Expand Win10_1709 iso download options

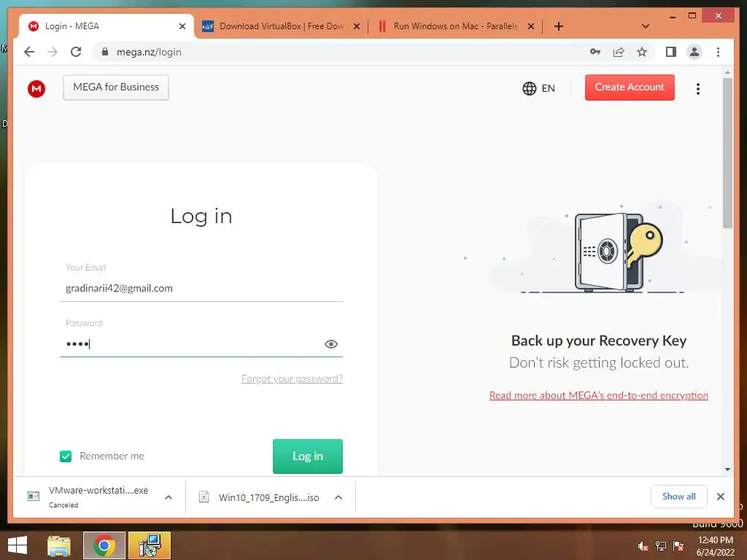tap(338, 497)
